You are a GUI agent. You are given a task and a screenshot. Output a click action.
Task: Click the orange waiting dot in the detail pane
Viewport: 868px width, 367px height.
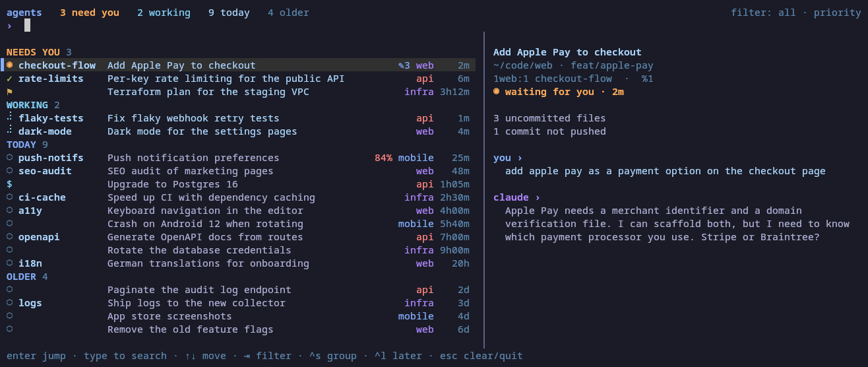[496, 92]
